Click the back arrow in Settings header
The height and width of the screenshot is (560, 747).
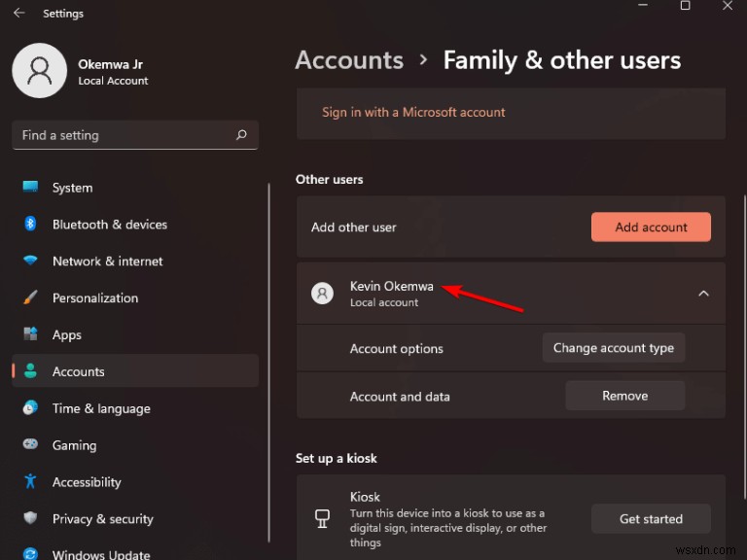(x=18, y=14)
